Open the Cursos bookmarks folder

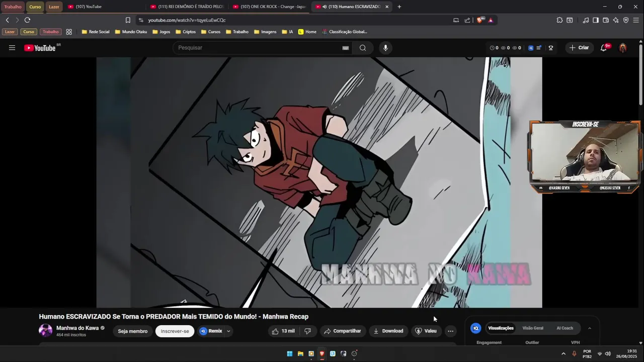pyautogui.click(x=211, y=32)
